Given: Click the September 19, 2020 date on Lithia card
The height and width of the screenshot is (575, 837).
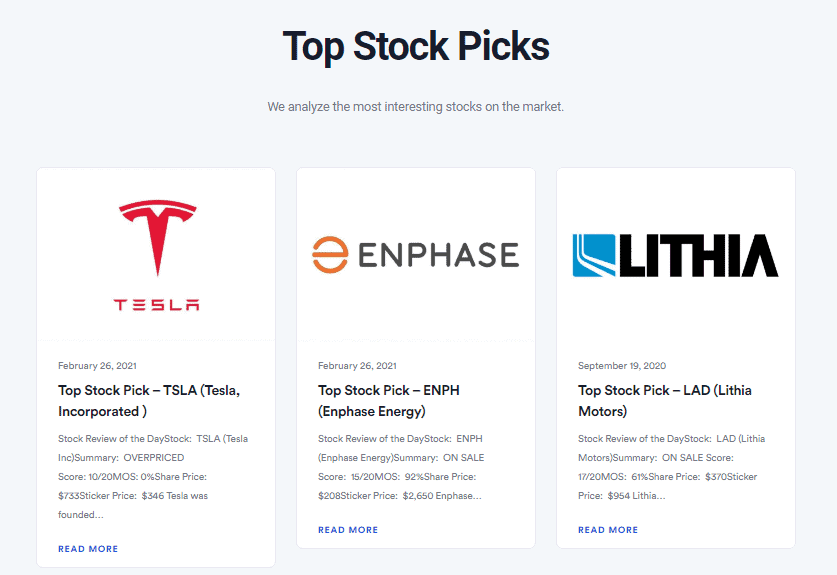Looking at the screenshot, I should tap(622, 366).
